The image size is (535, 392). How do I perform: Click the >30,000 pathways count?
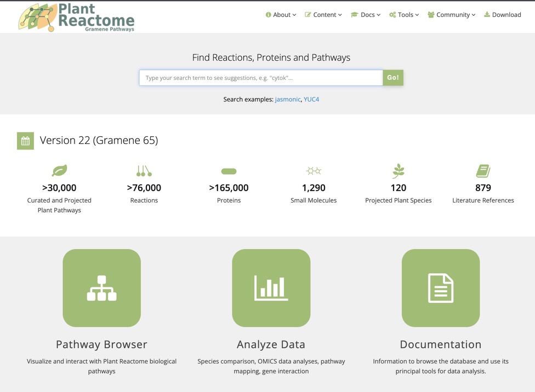[x=59, y=188]
